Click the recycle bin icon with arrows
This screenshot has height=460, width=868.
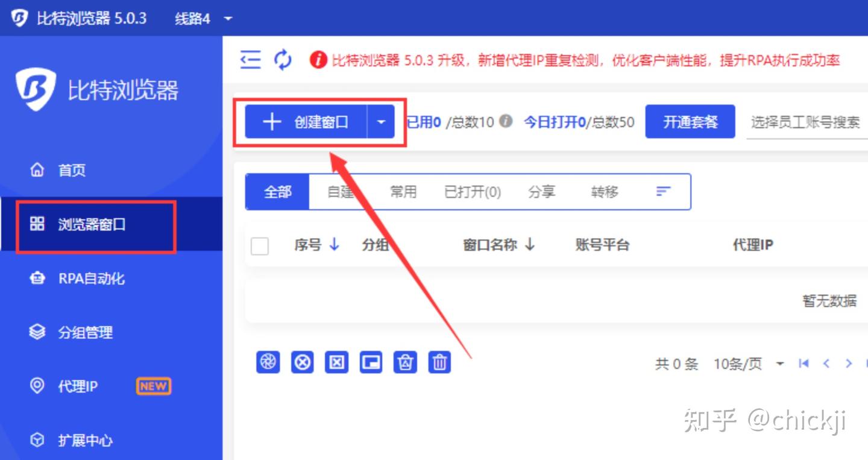coord(405,362)
